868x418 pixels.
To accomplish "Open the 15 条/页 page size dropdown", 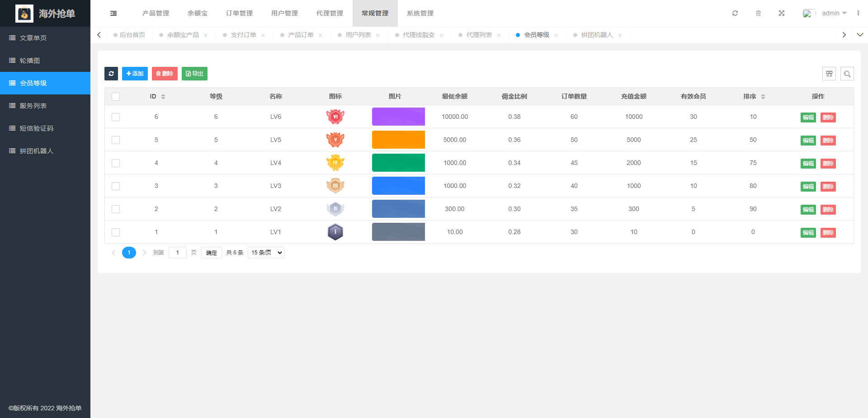I will (266, 253).
